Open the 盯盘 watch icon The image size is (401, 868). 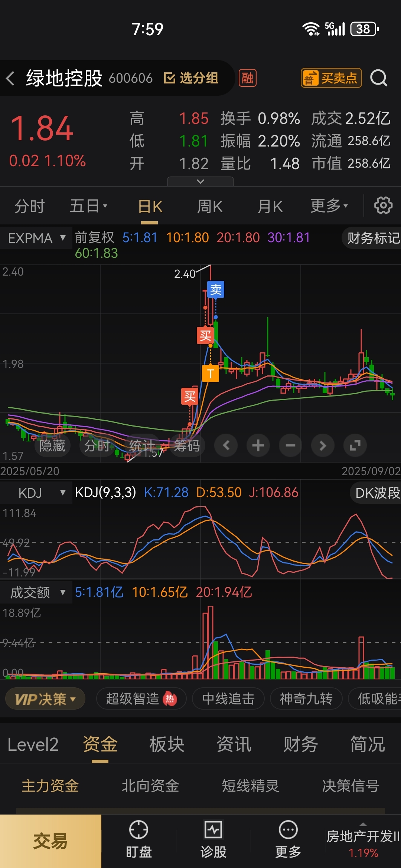[x=138, y=839]
